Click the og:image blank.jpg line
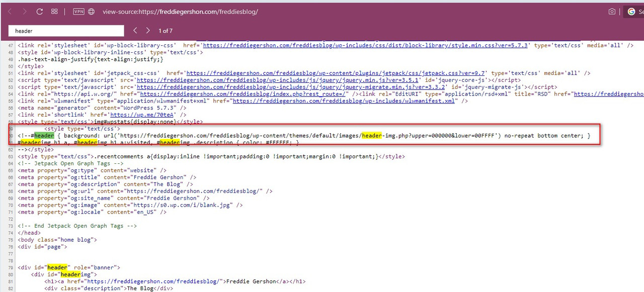The height and width of the screenshot is (292, 644). pos(130,206)
